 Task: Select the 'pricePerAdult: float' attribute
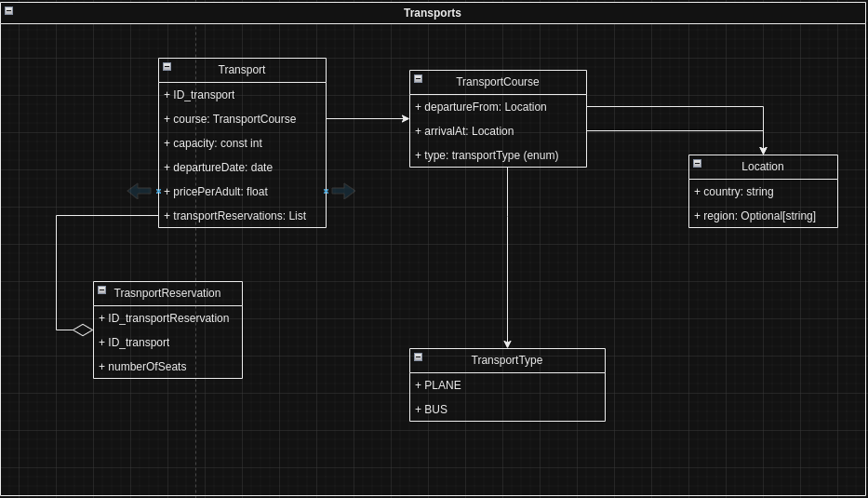tap(242, 192)
